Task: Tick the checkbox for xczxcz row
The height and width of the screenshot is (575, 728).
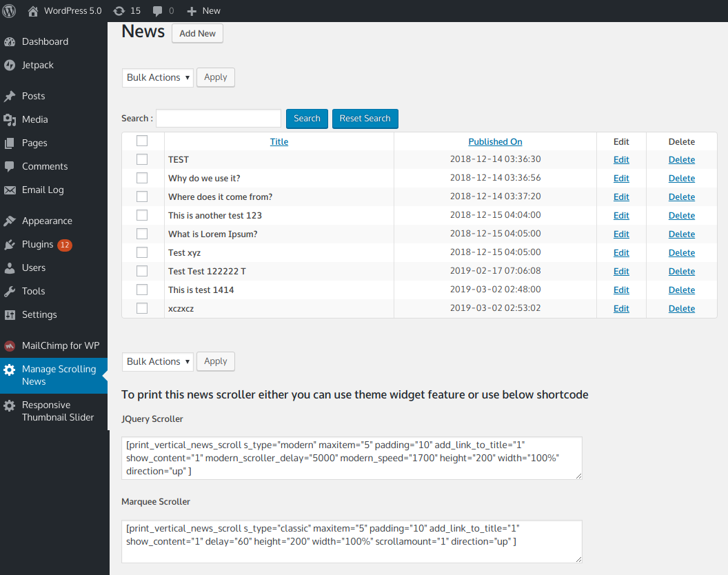Action: pos(142,308)
